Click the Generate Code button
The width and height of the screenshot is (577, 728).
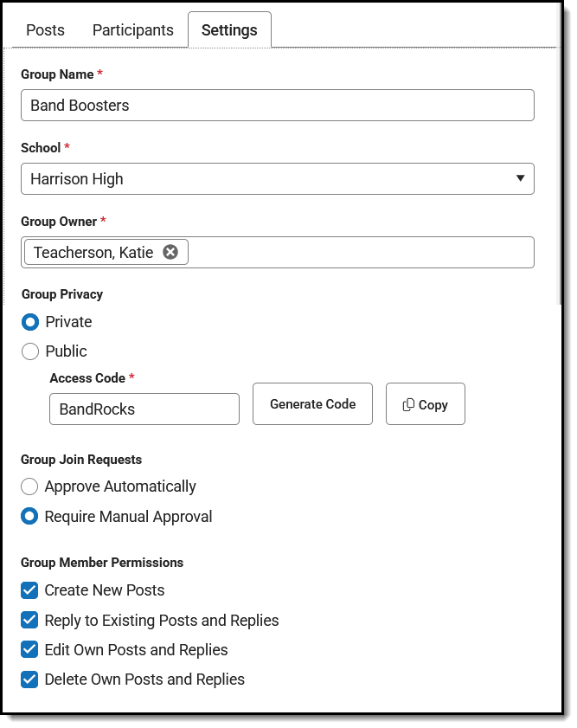(312, 404)
